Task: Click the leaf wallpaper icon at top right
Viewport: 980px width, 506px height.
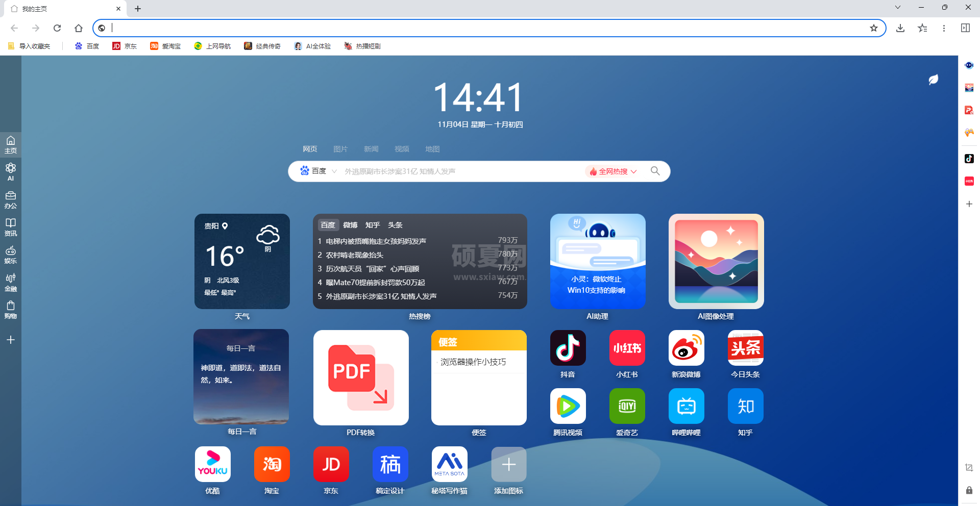Action: click(934, 79)
